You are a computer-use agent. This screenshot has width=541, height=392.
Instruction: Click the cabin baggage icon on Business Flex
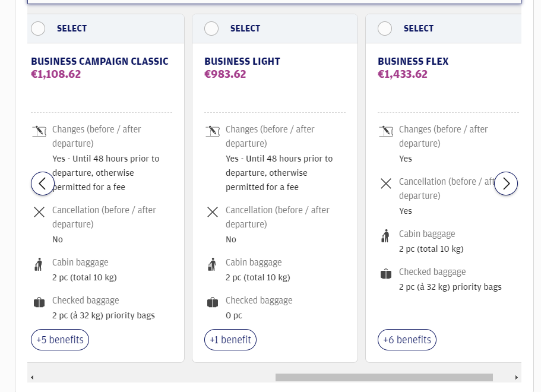point(385,235)
